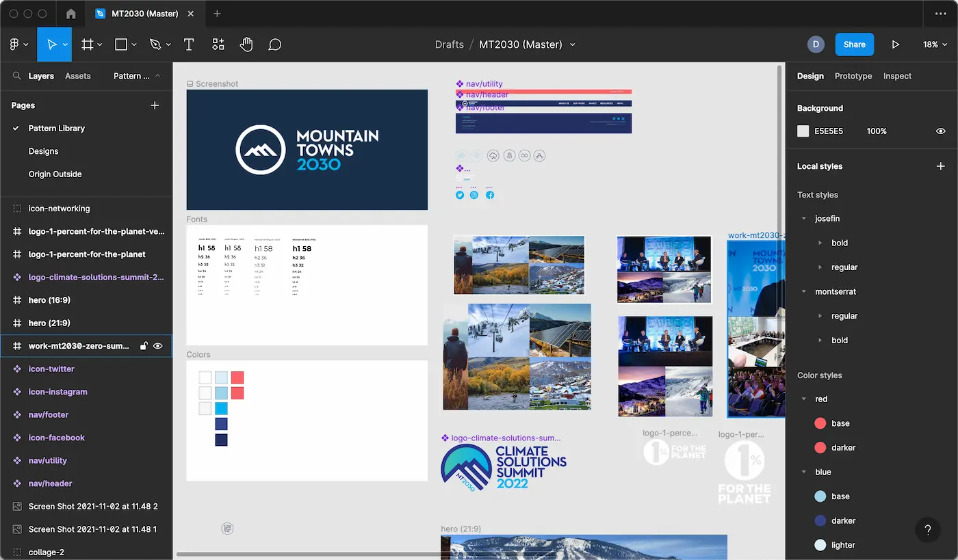Go to the Home tab icon
958x560 pixels.
point(71,14)
